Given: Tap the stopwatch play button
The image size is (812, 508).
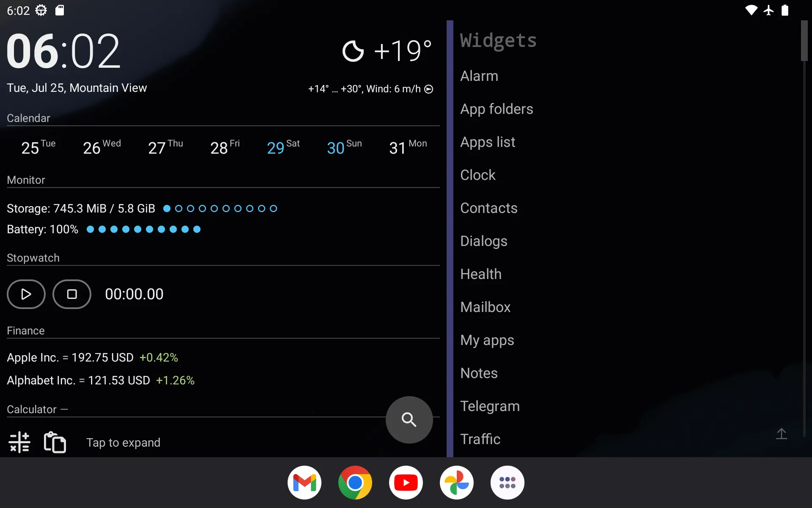Looking at the screenshot, I should pos(26,294).
